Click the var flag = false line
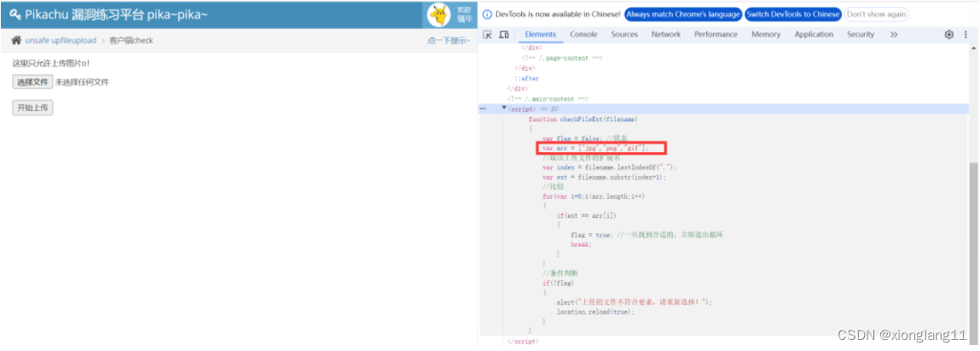The height and width of the screenshot is (351, 980). (x=585, y=139)
